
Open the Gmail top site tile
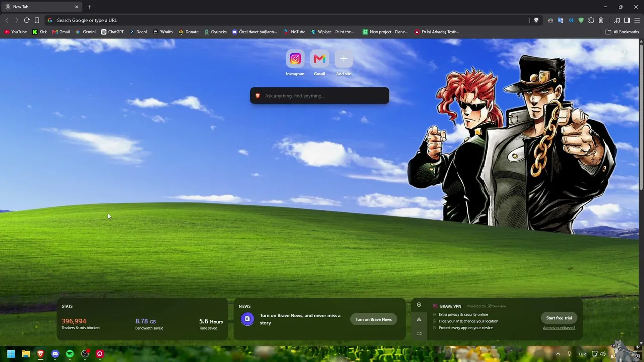[319, 63]
